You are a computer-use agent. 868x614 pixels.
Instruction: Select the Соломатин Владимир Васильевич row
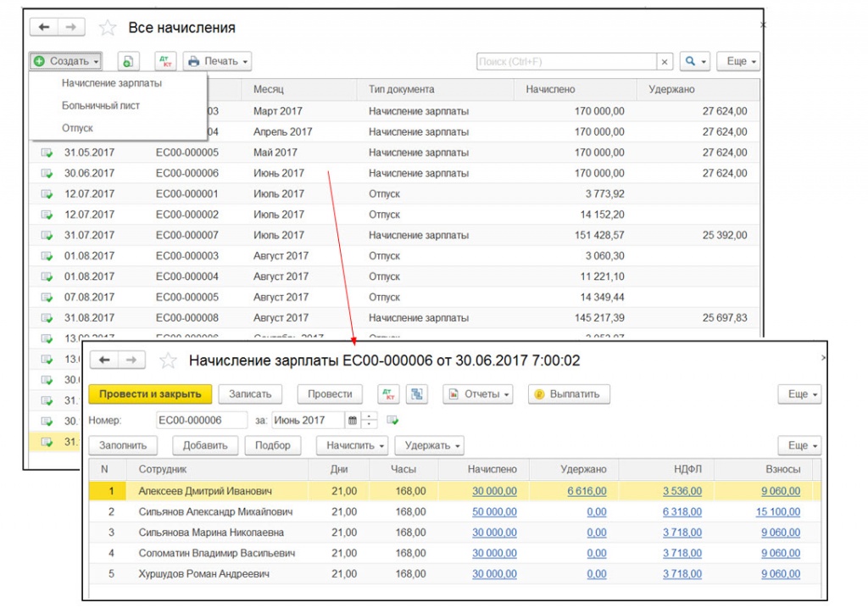(x=454, y=553)
